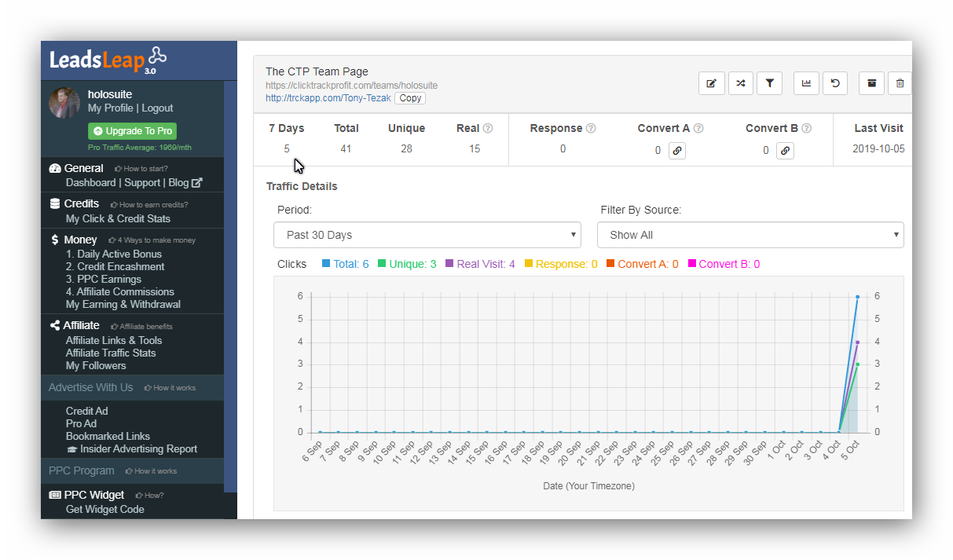Click the Credits database stack icon
The width and height of the screenshot is (953, 560).
click(55, 203)
